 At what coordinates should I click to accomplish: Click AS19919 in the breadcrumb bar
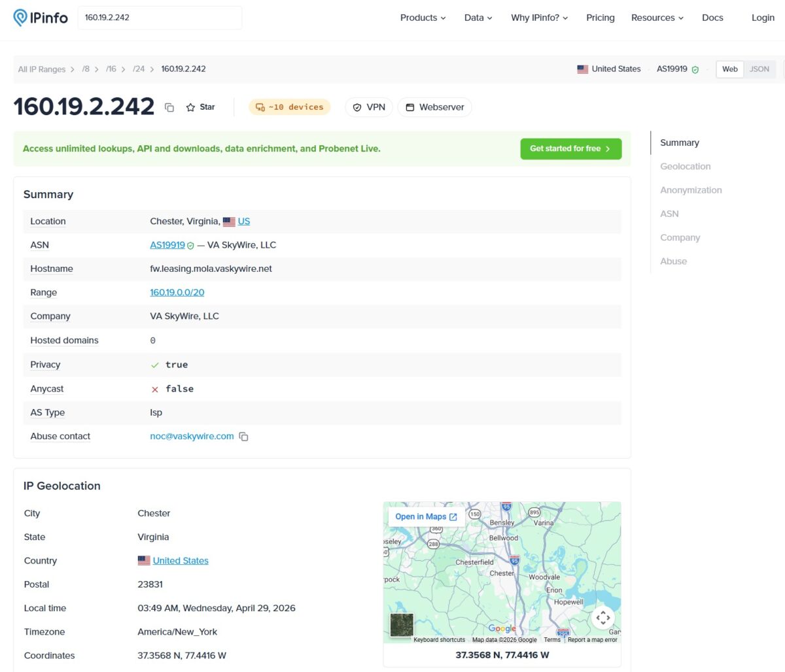pyautogui.click(x=672, y=69)
